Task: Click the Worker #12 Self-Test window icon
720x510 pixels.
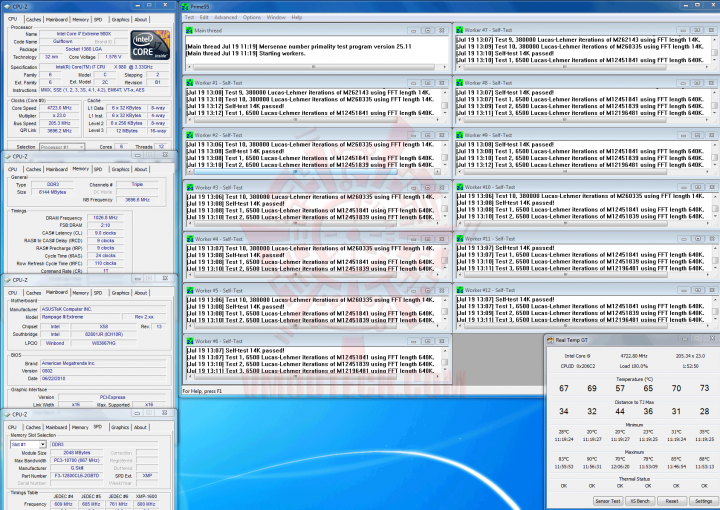Action: (459, 291)
